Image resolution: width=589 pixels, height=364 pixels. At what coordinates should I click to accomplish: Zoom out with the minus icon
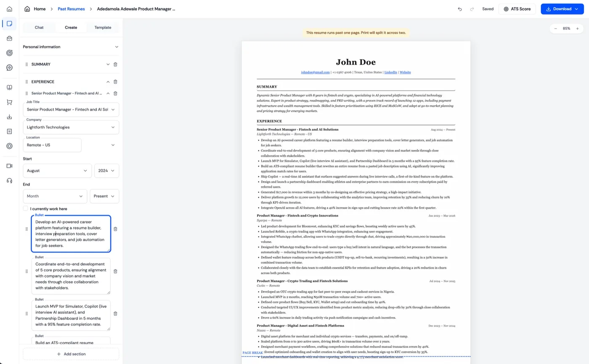[555, 29]
